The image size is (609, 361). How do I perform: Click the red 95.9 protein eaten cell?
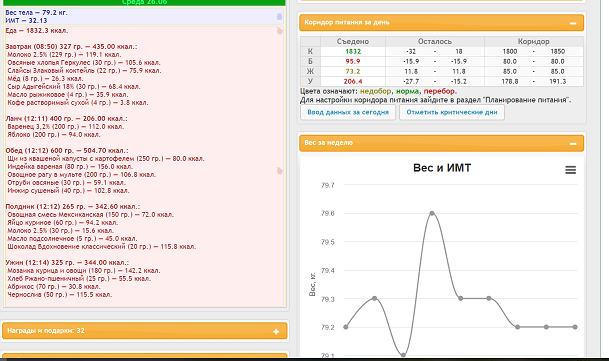tap(353, 61)
